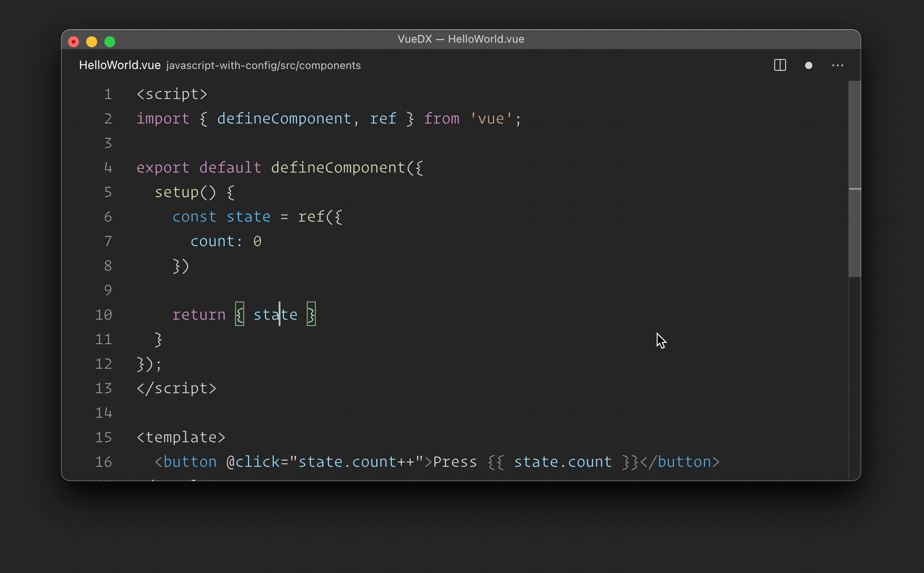Click the yellow minimize window button

92,42
